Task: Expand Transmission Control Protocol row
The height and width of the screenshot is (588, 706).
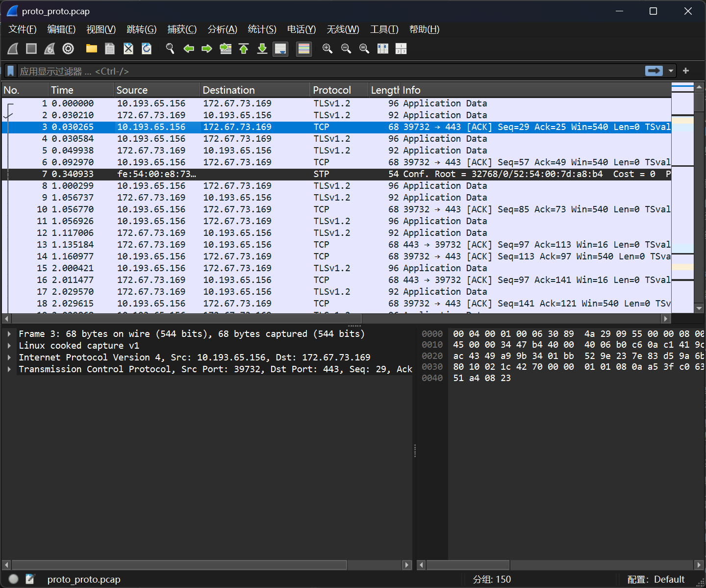Action: (9, 369)
